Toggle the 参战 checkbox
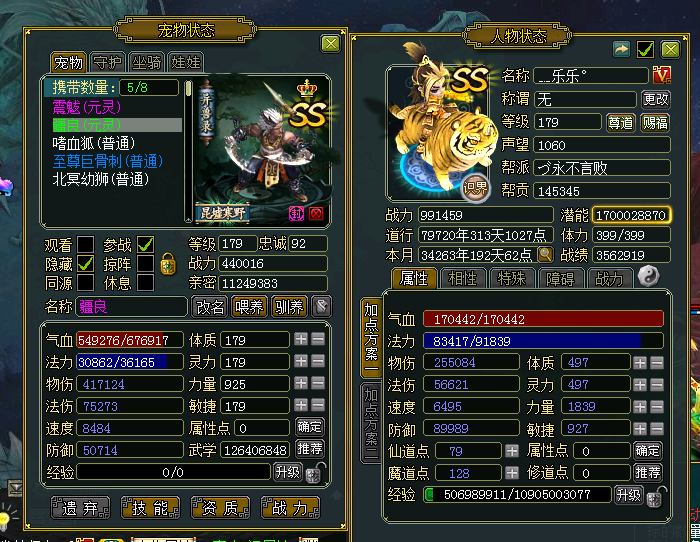This screenshot has height=542, width=700. pos(146,244)
